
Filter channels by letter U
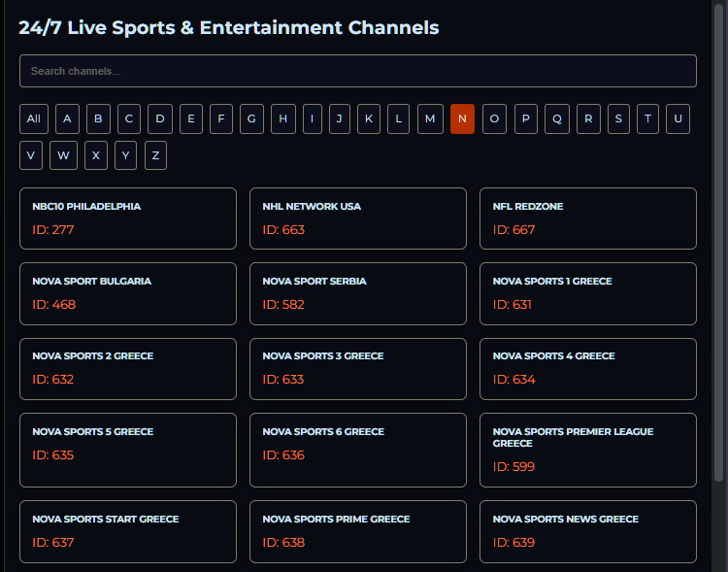pos(678,119)
